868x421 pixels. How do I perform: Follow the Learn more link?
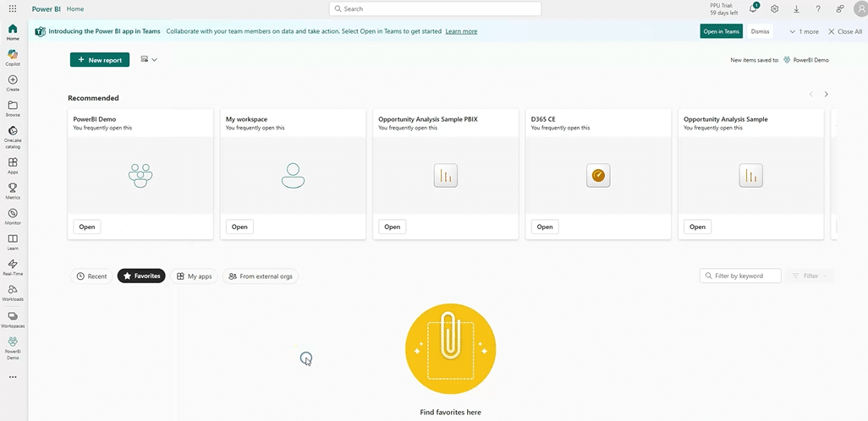coord(461,31)
